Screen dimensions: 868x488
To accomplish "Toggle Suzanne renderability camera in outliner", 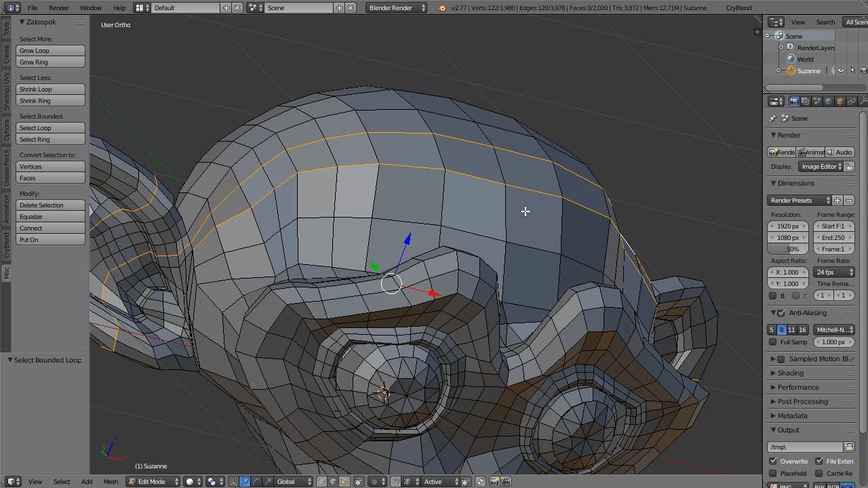I will (x=863, y=70).
